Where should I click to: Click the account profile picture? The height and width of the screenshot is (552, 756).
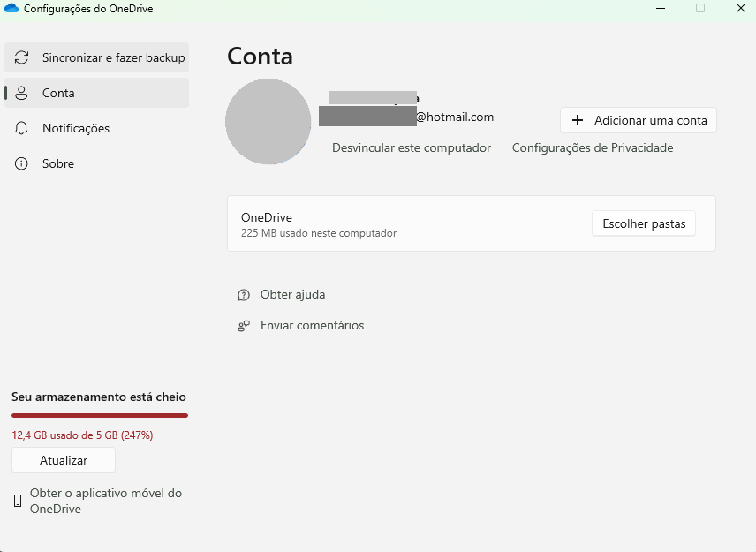click(268, 122)
